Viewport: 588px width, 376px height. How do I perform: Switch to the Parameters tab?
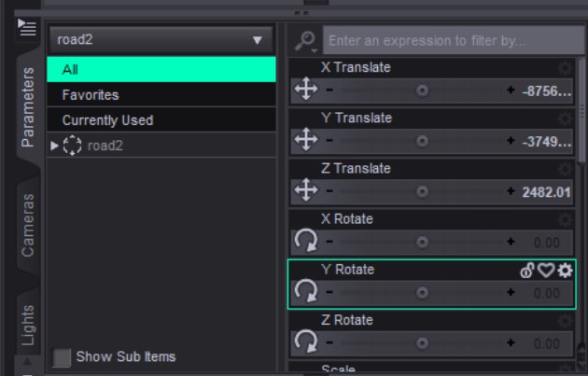click(x=28, y=107)
